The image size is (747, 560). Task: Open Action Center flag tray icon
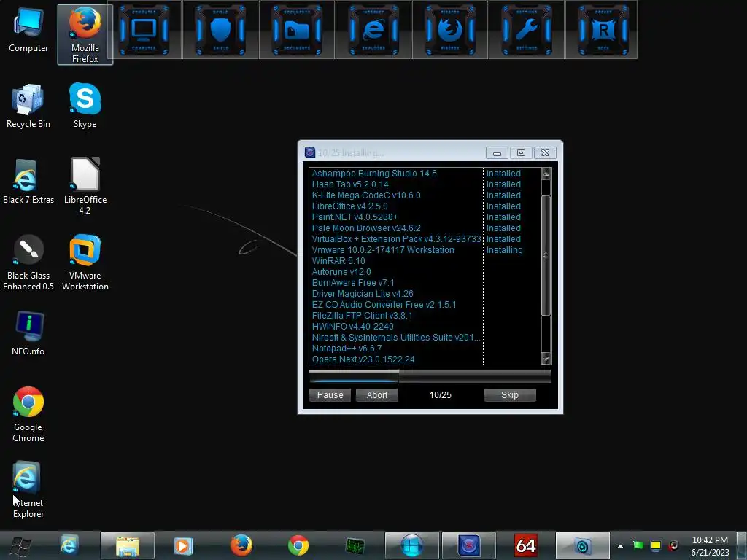[x=638, y=545]
